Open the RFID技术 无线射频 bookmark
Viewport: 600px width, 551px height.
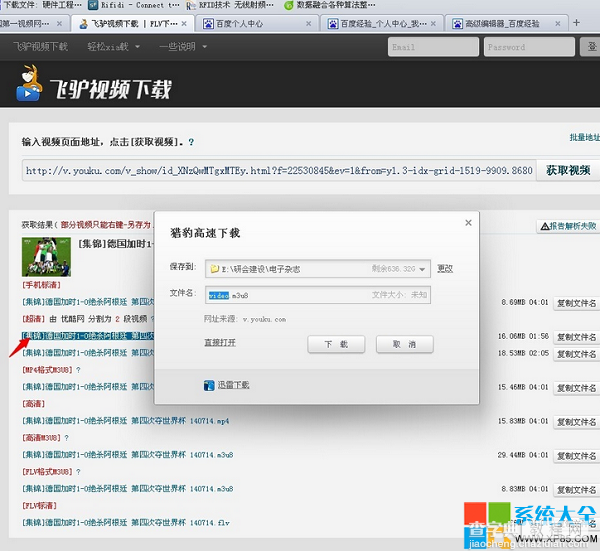230,5
